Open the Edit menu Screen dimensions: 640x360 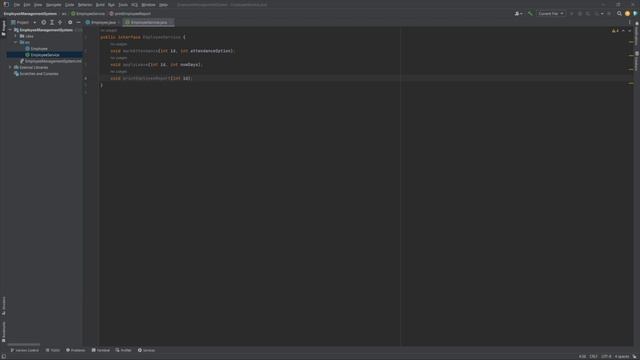pos(27,4)
